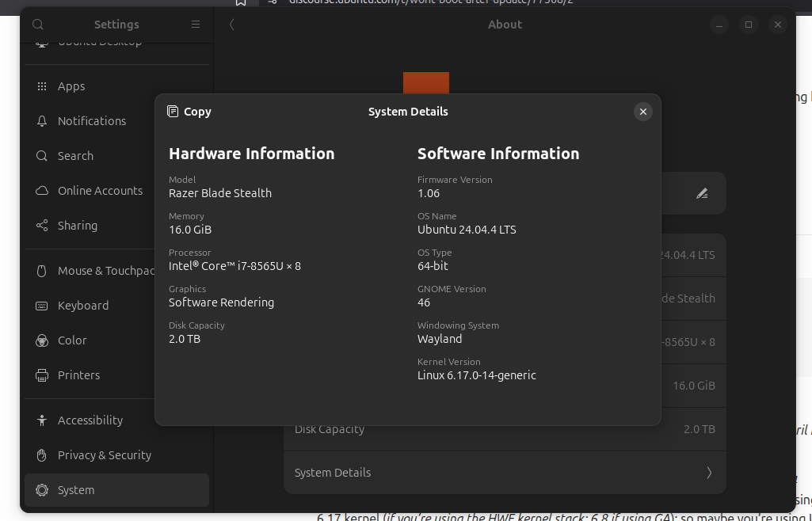Select the System sidebar item
This screenshot has height=521, width=812.
pyautogui.click(x=76, y=490)
